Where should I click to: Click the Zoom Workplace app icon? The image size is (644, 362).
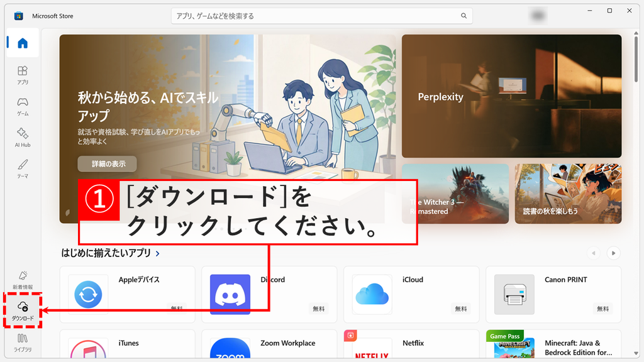pos(230,348)
